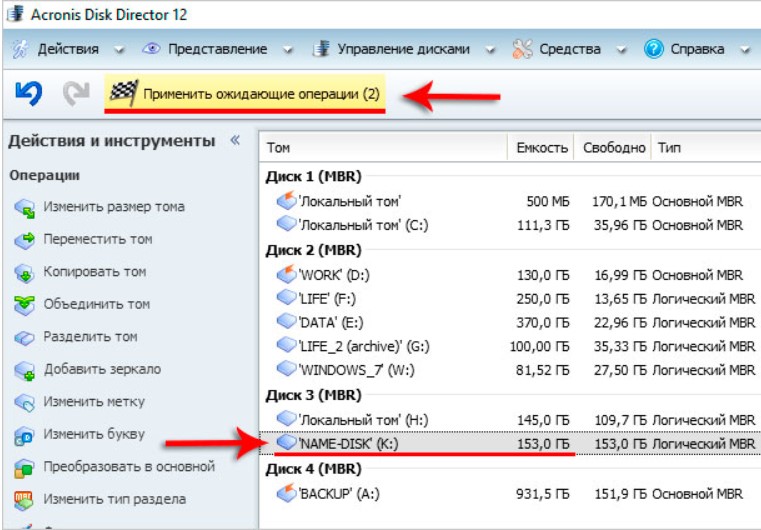Click the Изменить метку icon

click(x=24, y=403)
